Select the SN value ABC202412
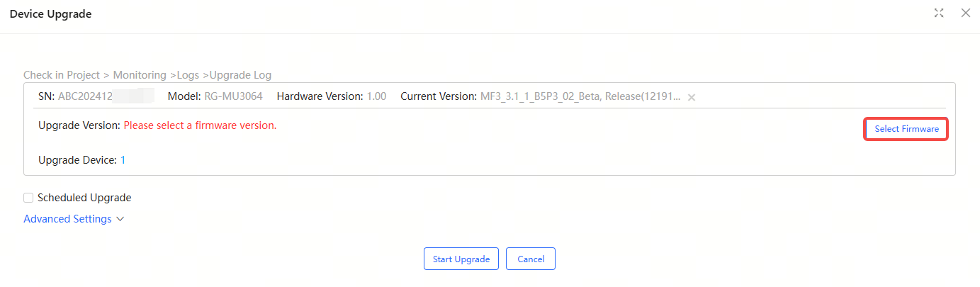The image size is (980, 287). (85, 96)
